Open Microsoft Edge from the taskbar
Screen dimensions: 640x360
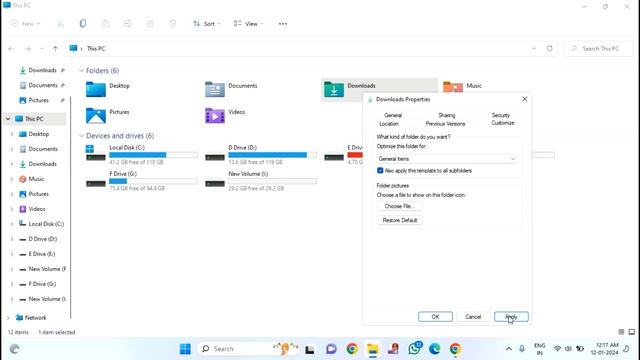434,349
